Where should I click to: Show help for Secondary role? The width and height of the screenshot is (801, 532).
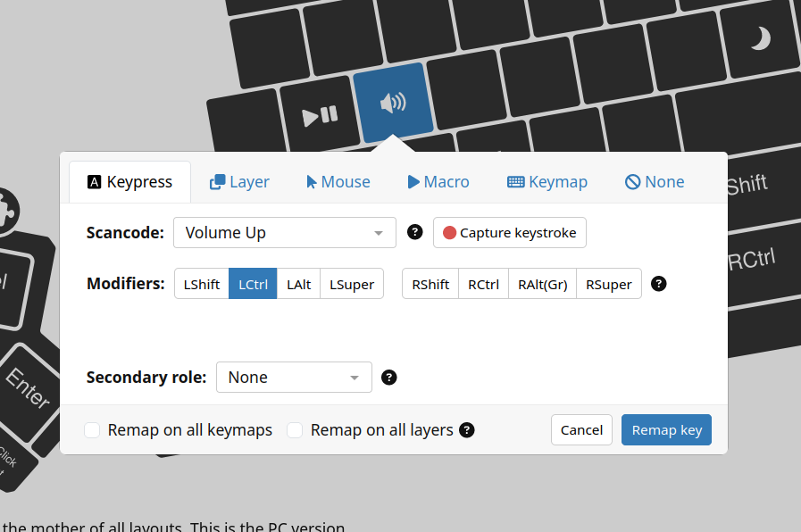[x=388, y=377]
